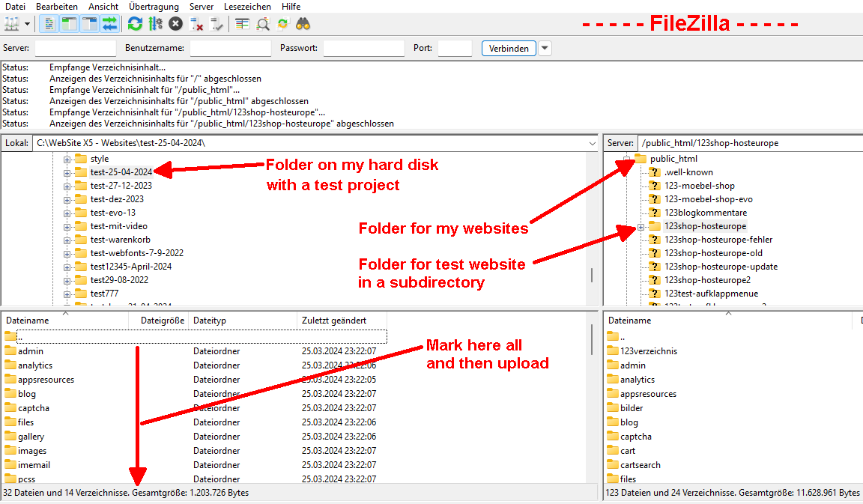Toggle the message log view
863x504 pixels.
tap(49, 24)
